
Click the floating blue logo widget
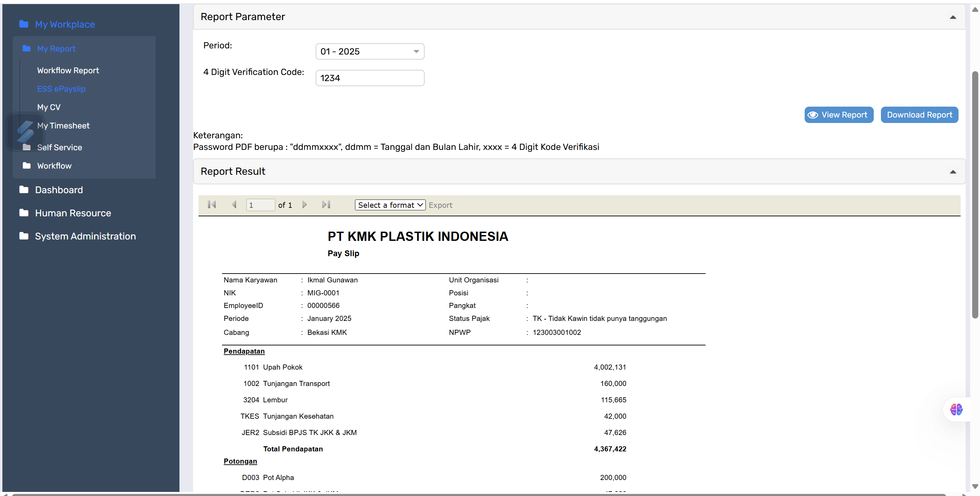[26, 131]
